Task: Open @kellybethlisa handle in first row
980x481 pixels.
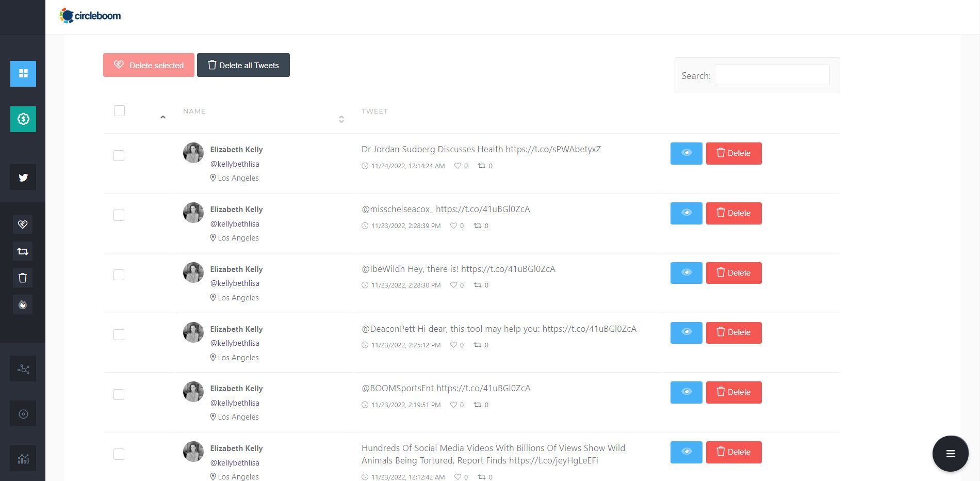Action: pyautogui.click(x=235, y=164)
